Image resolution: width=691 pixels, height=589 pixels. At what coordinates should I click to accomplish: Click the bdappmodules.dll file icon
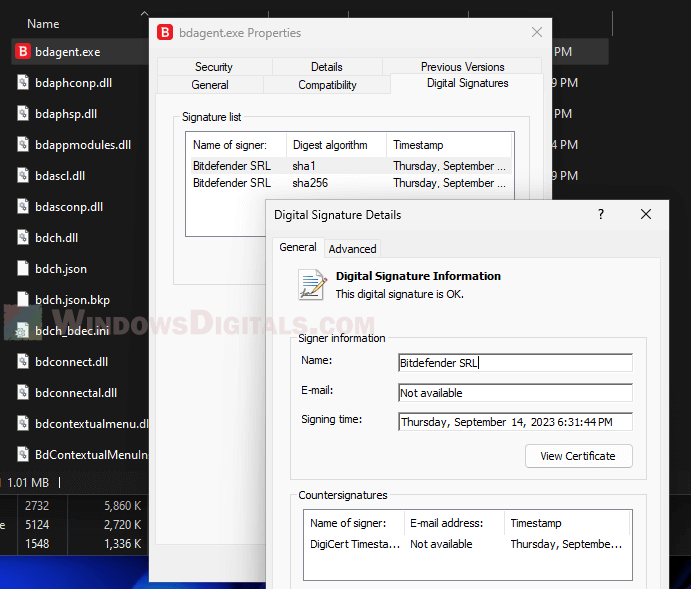[23, 144]
